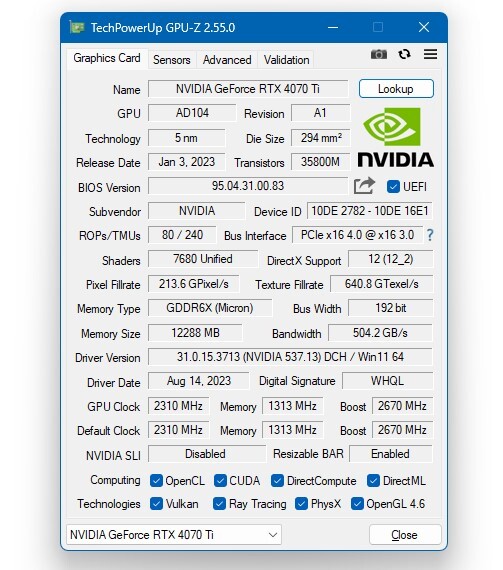Switch to the Sensors tab
The image size is (503, 570).
(172, 60)
